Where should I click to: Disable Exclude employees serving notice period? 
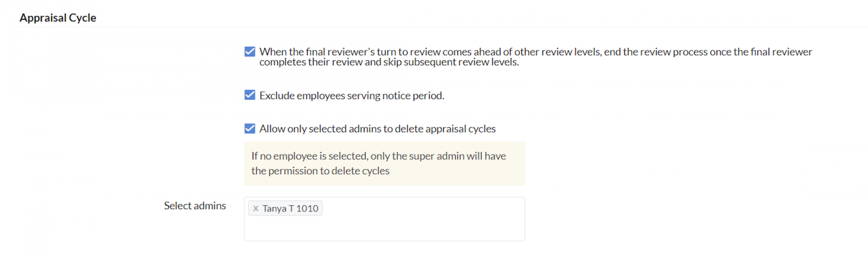click(x=250, y=95)
